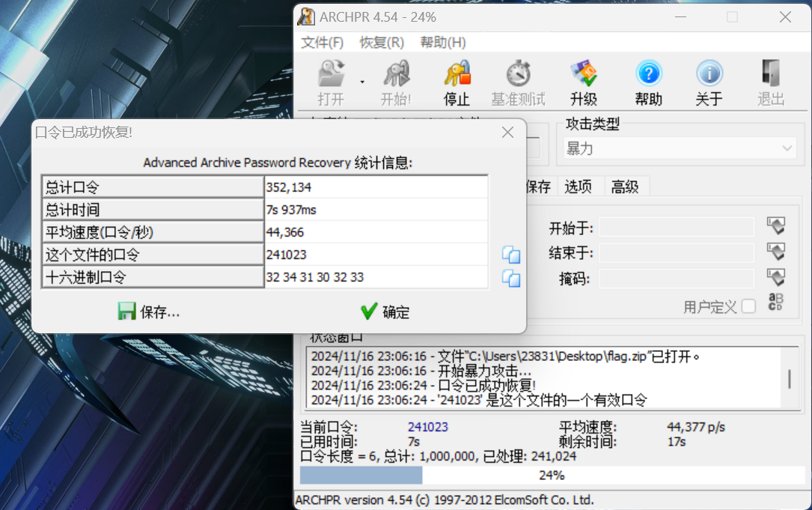Click the aB CD custom charset icon

776,302
